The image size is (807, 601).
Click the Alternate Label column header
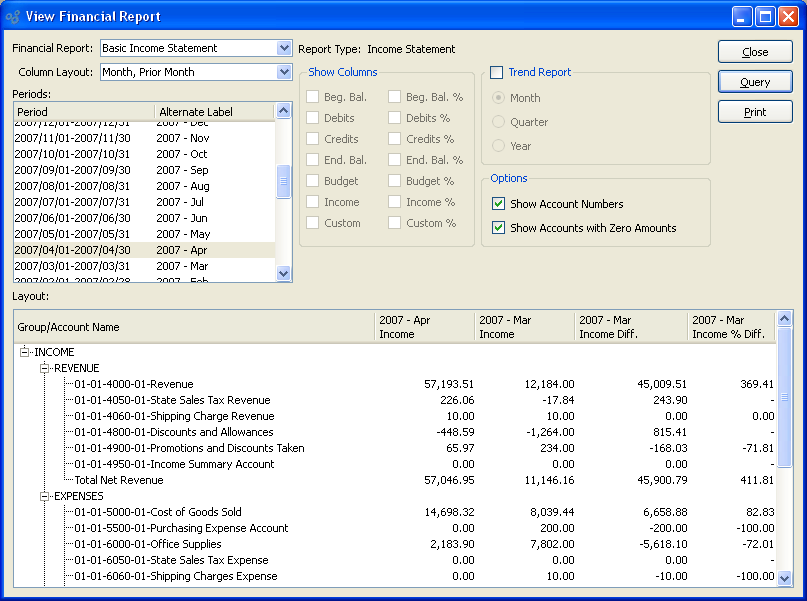pyautogui.click(x=195, y=112)
